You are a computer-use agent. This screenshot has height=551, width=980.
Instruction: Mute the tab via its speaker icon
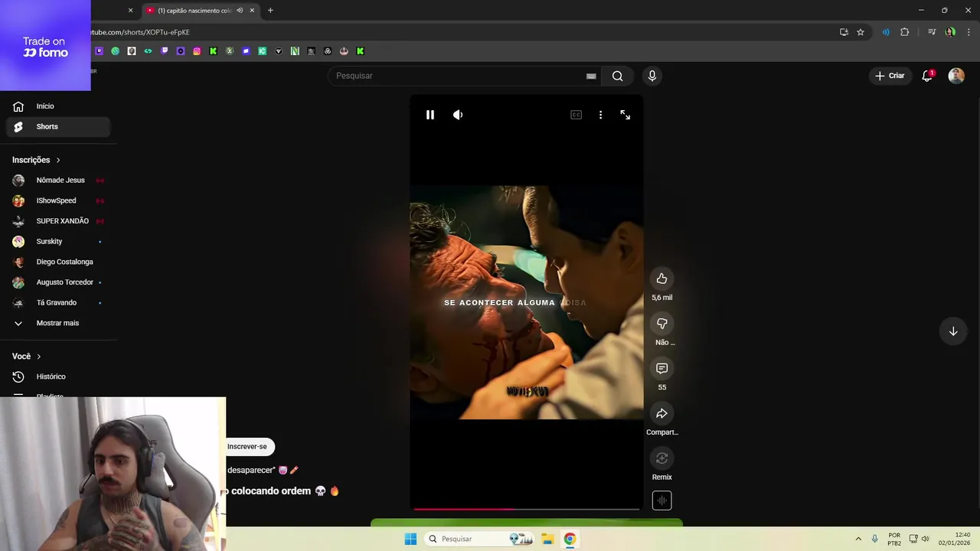240,11
